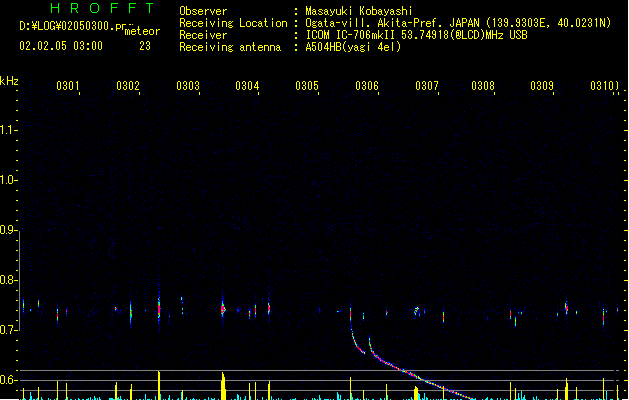629x400 pixels.
Task: Click the tall yellow intensity bar between 0302 and 0303
Action: click(159, 385)
